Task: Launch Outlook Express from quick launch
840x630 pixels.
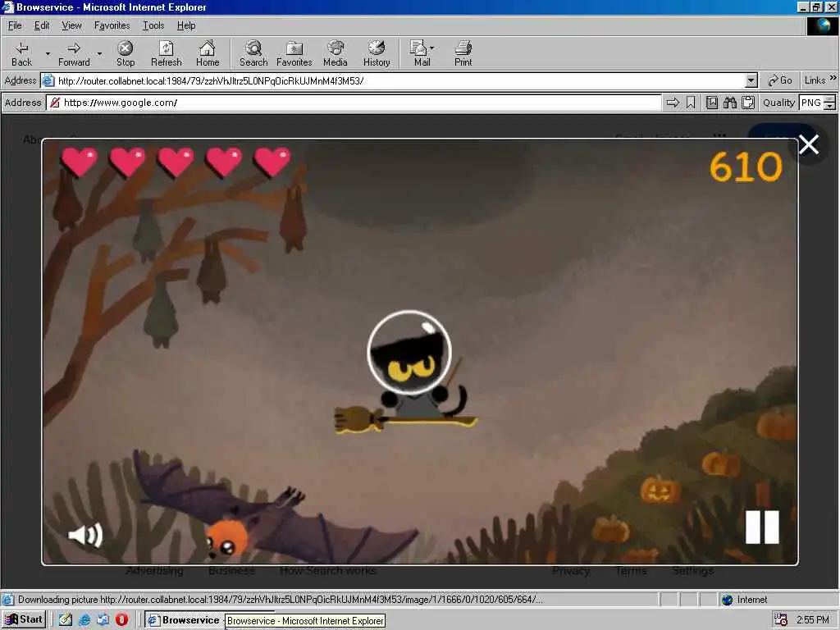Action: (103, 620)
